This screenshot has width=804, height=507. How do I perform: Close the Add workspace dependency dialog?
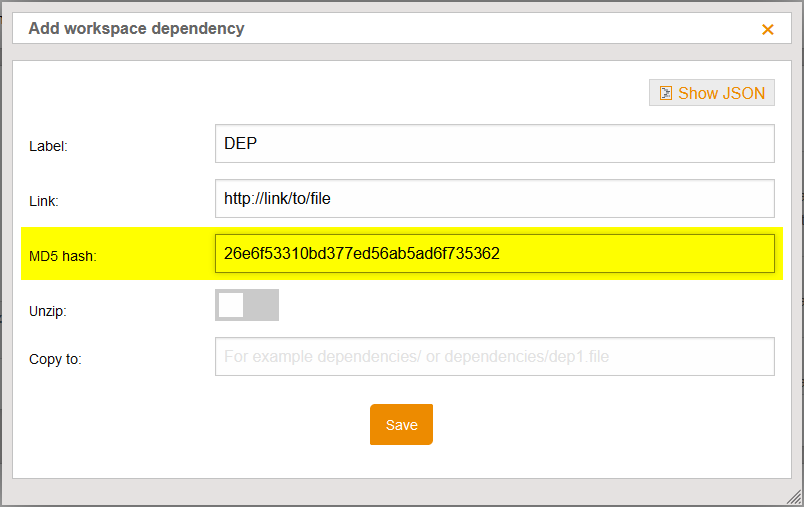(x=768, y=29)
